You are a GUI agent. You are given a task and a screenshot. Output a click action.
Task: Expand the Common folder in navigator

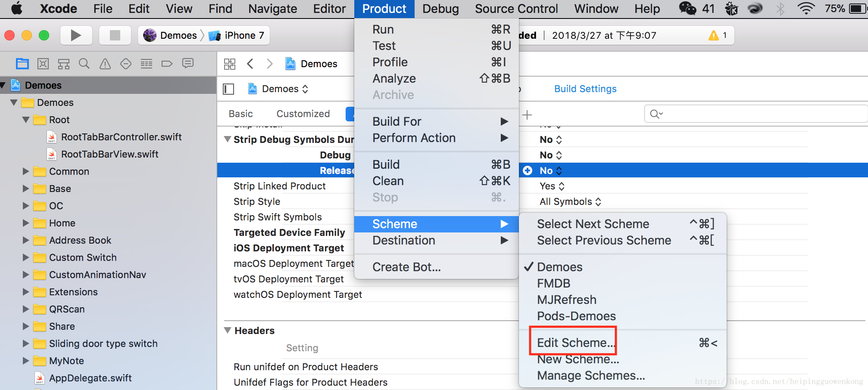tap(25, 171)
